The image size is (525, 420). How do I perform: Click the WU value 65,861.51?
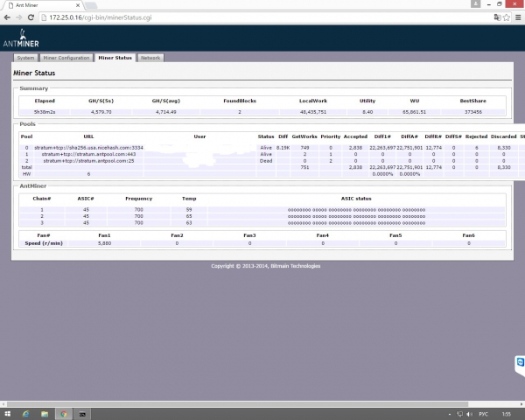(x=414, y=112)
